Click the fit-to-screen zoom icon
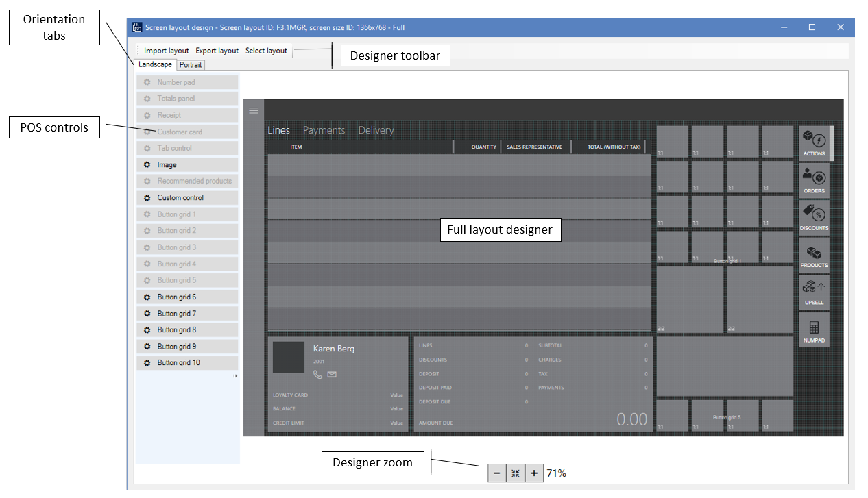The height and width of the screenshot is (498, 868). pyautogui.click(x=516, y=473)
